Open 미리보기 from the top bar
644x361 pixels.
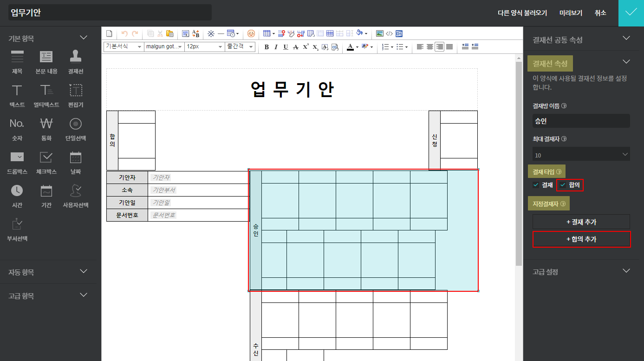click(571, 13)
